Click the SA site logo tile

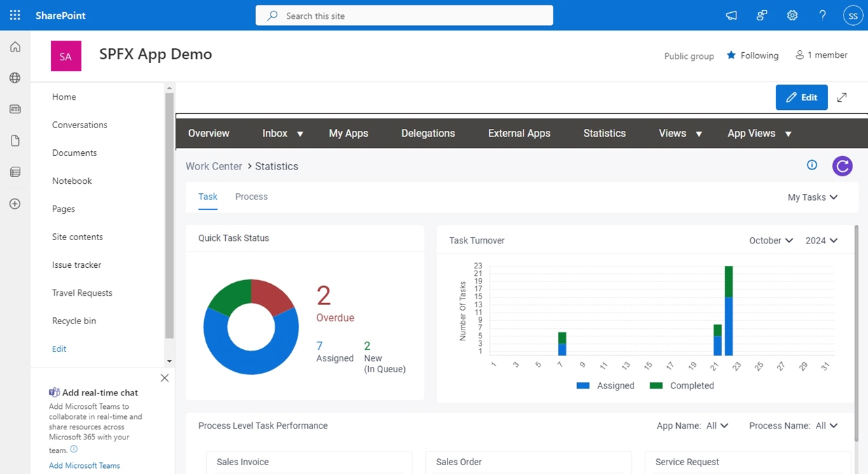point(66,56)
